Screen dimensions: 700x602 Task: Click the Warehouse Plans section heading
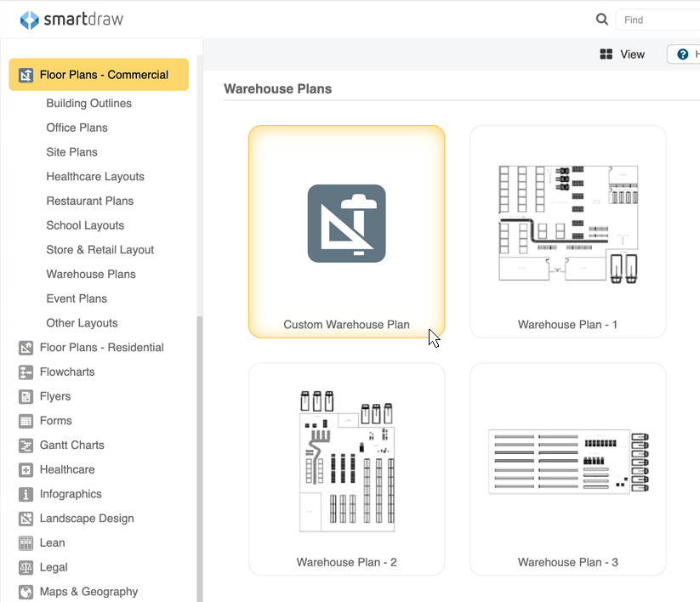[x=277, y=88]
